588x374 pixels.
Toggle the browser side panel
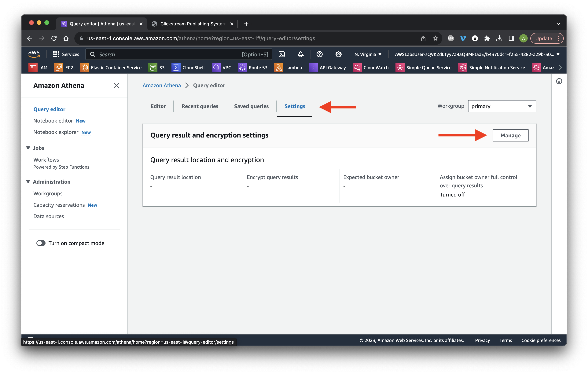click(x=511, y=38)
